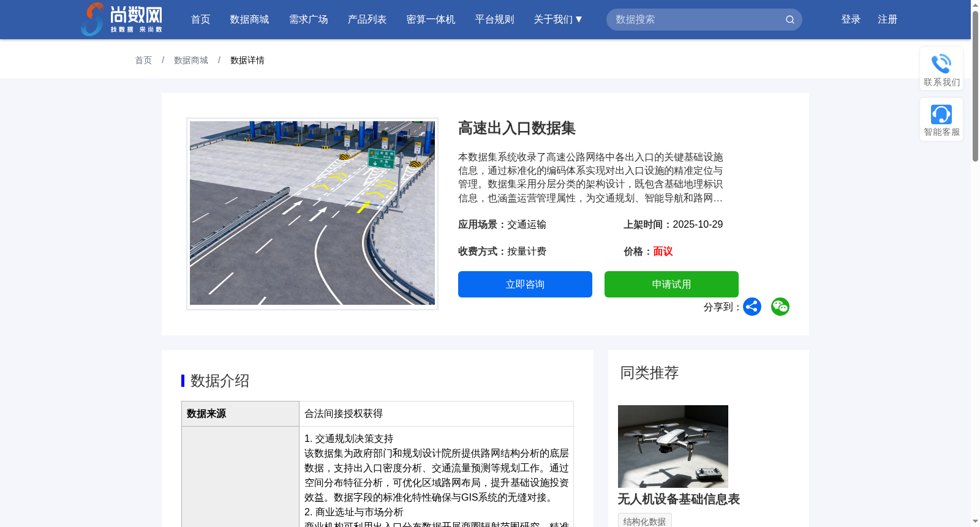Share via the green WeChat icon

tap(780, 307)
